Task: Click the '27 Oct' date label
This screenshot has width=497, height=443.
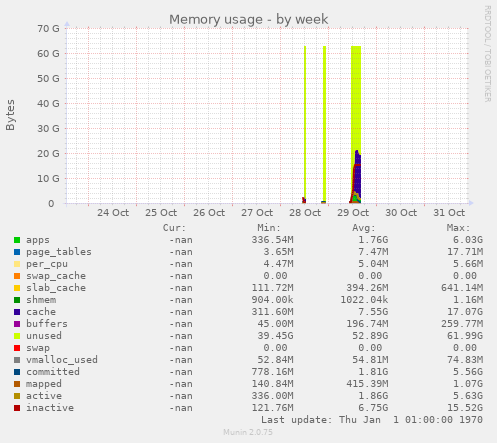Action: click(x=257, y=213)
